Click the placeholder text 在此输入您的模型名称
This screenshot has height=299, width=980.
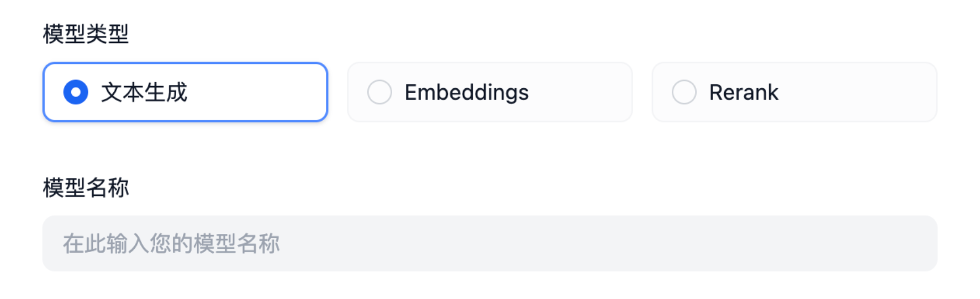point(171,243)
